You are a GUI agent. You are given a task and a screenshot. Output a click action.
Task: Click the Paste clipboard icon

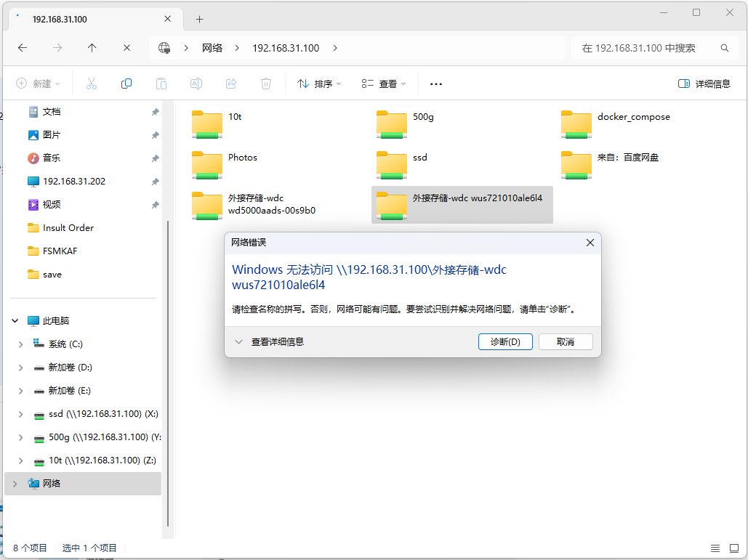tap(161, 84)
